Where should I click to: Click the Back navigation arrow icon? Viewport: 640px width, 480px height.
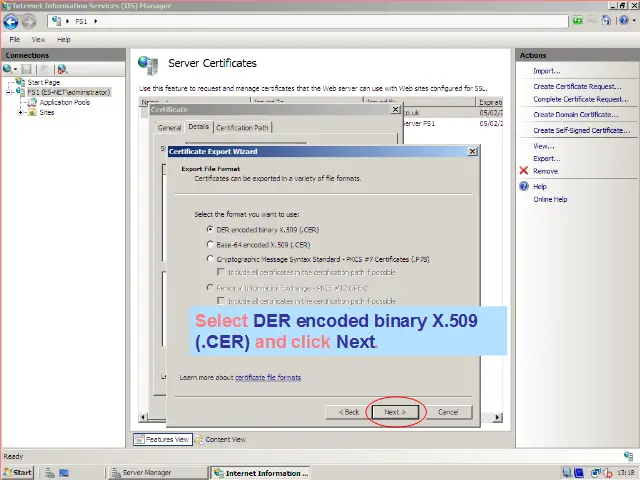pyautogui.click(x=11, y=22)
